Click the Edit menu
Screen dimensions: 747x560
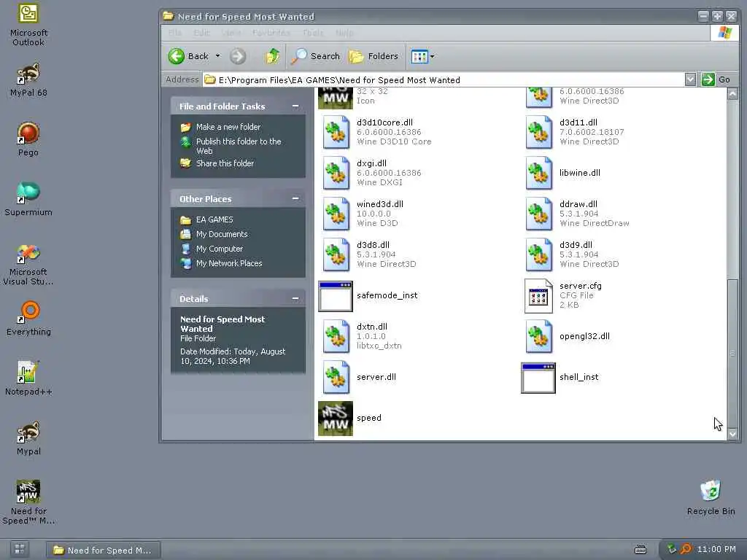[x=201, y=33]
